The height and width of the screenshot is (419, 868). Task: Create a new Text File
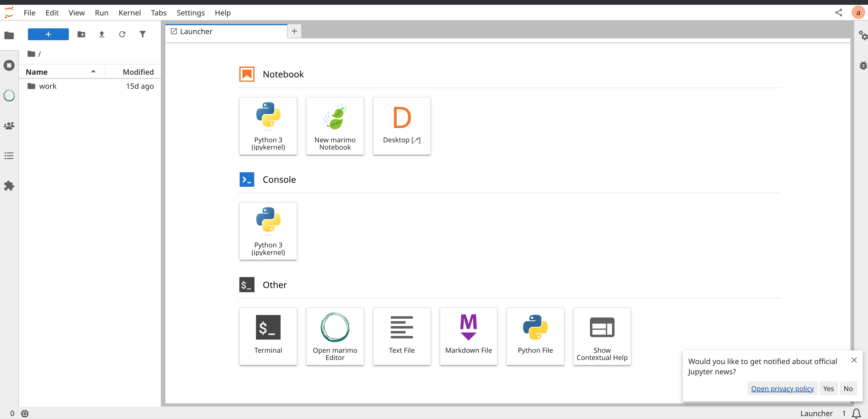click(x=402, y=336)
